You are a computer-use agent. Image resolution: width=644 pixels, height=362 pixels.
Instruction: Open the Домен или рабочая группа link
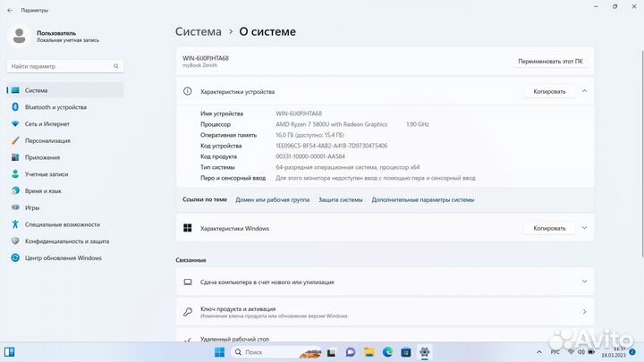272,200
